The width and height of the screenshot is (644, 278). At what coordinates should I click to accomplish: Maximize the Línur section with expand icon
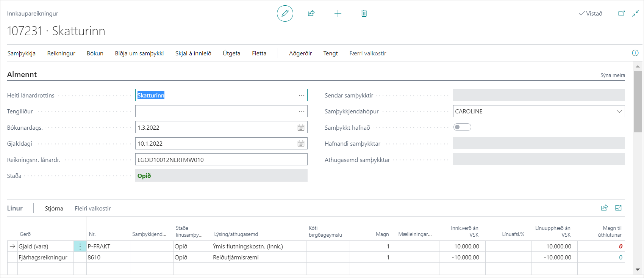pyautogui.click(x=618, y=208)
